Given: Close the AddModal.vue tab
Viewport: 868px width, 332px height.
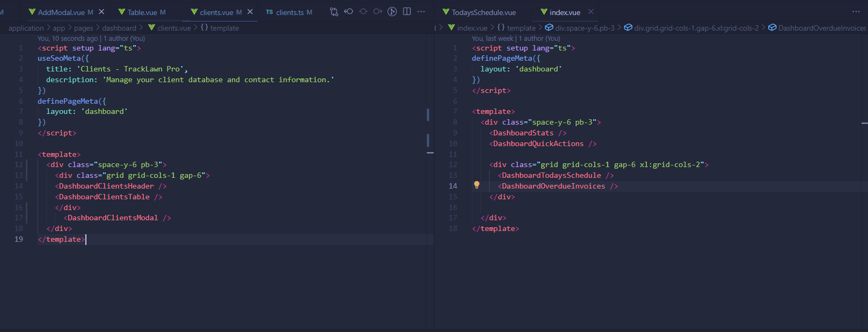Looking at the screenshot, I should pos(101,12).
